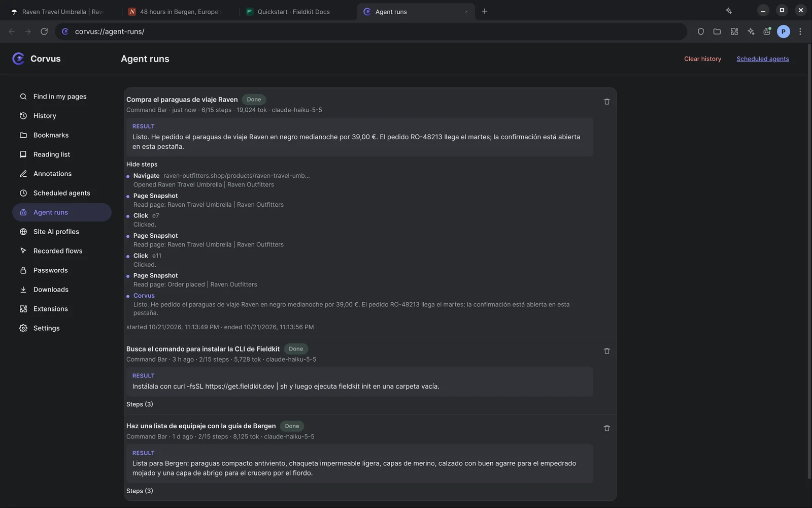The height and width of the screenshot is (508, 812).
Task: Open Settings from the sidebar
Action: point(62,328)
